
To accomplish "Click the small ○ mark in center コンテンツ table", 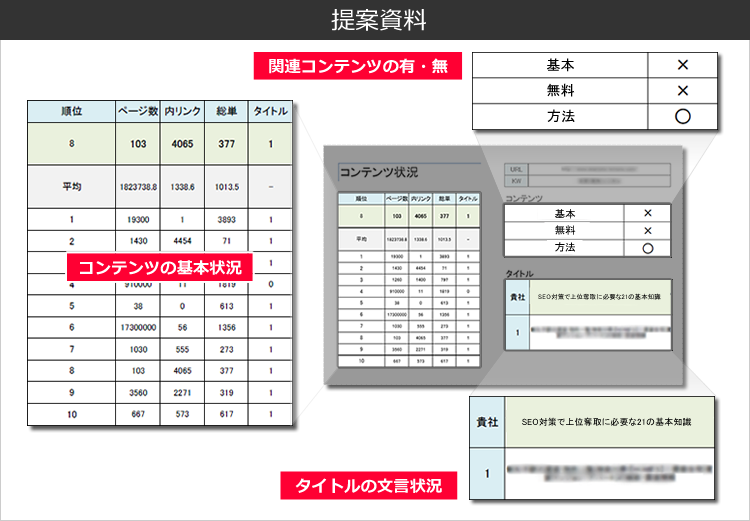I will click(648, 248).
